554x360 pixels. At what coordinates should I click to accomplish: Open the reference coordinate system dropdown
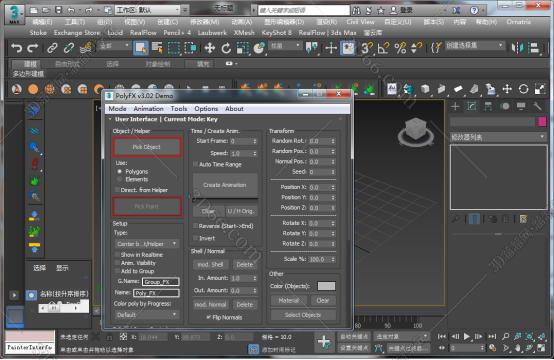[285, 46]
